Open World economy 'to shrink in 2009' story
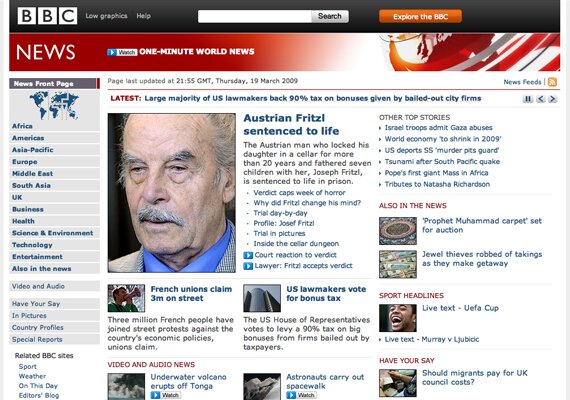Image resolution: width=570 pixels, height=400 pixels. coord(443,139)
